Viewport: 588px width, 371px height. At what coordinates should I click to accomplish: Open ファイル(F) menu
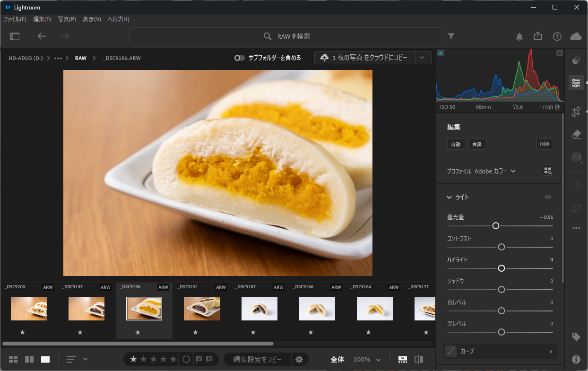click(15, 19)
